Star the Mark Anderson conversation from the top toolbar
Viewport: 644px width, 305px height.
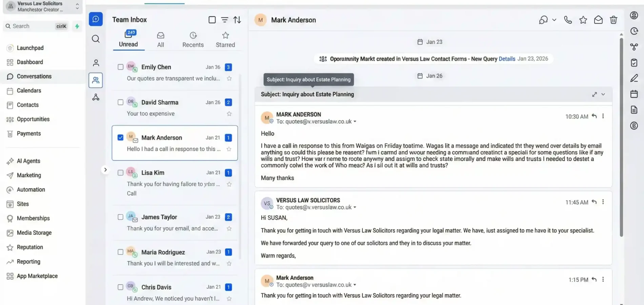pos(583,20)
